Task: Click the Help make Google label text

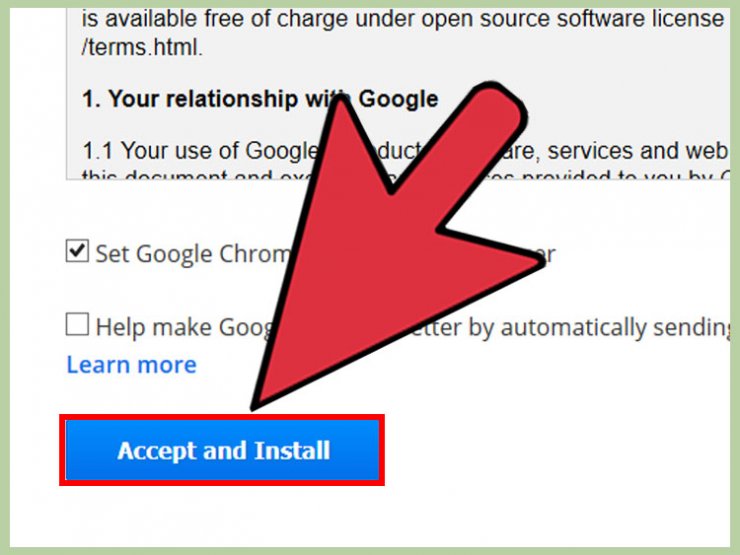Action: (185, 328)
